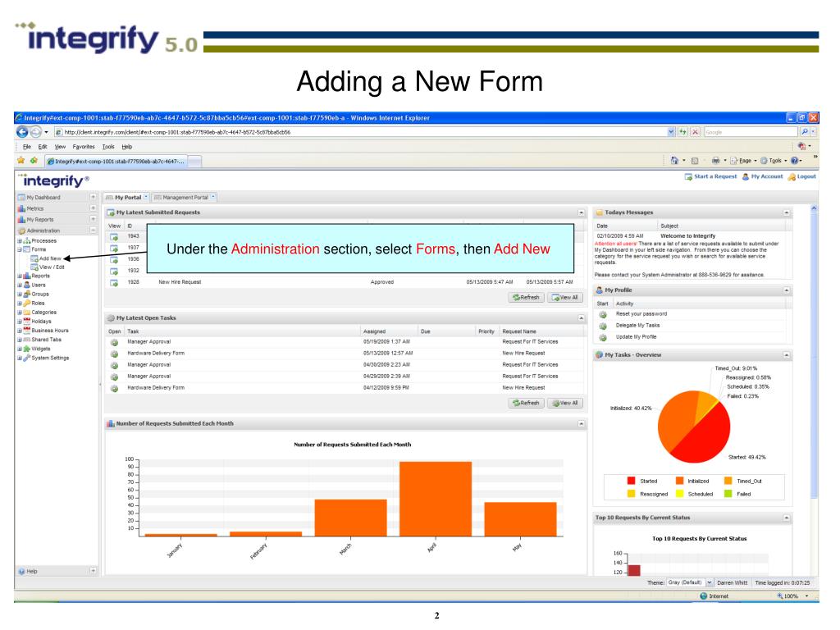Open the Help menu in menu bar
This screenshot has height=630, width=840.
(126, 147)
